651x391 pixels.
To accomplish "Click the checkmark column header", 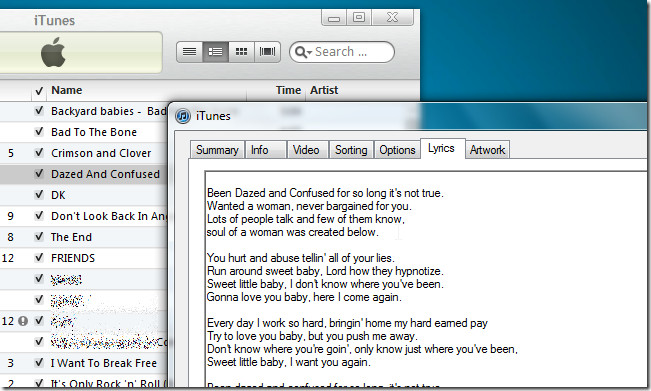I will coord(39,90).
